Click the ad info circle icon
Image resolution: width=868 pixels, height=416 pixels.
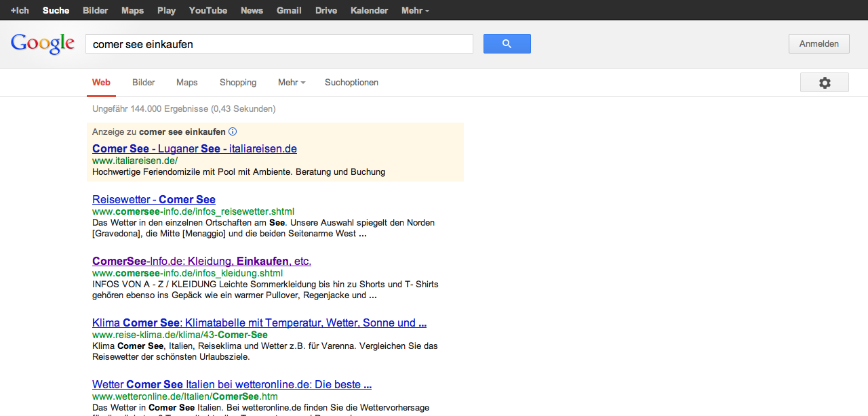[x=233, y=131]
